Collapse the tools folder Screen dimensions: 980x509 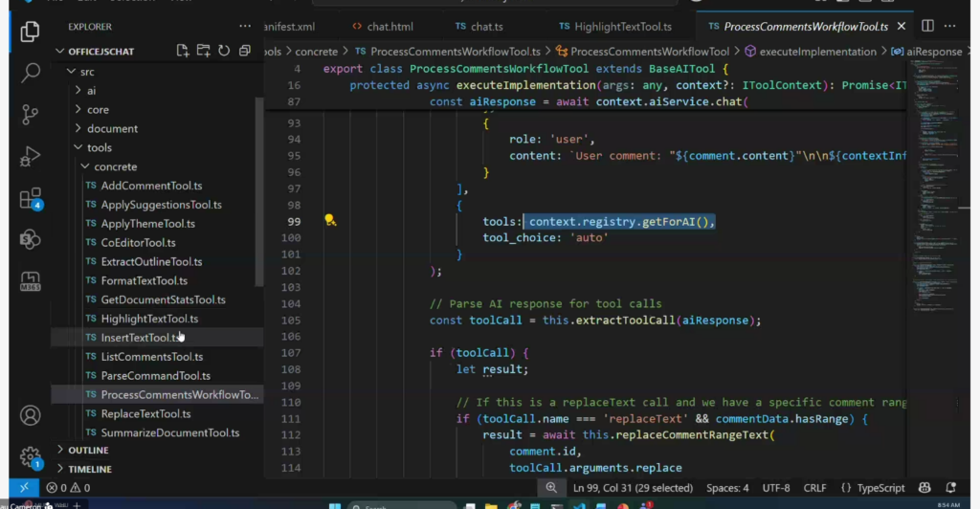[x=99, y=147]
